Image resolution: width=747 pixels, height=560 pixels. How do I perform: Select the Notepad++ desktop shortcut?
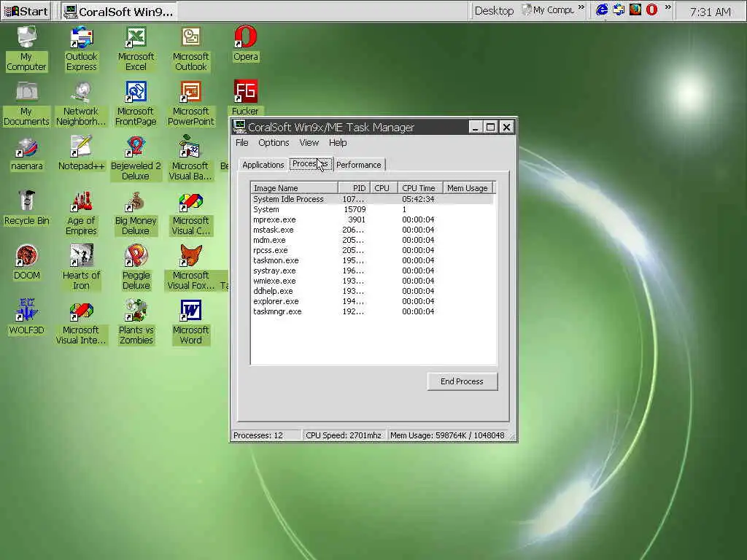click(x=81, y=153)
